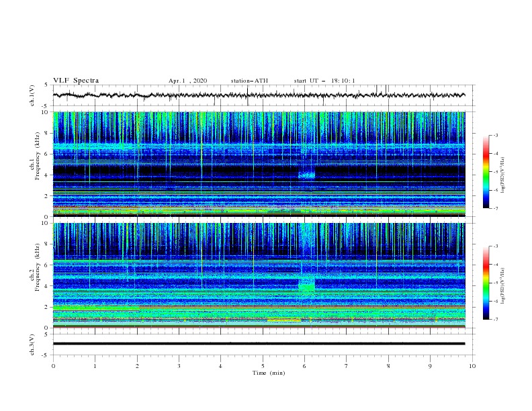Click the red band at 0 kHz in ch.2 spectrogram
532x411 pixels.
259,328
